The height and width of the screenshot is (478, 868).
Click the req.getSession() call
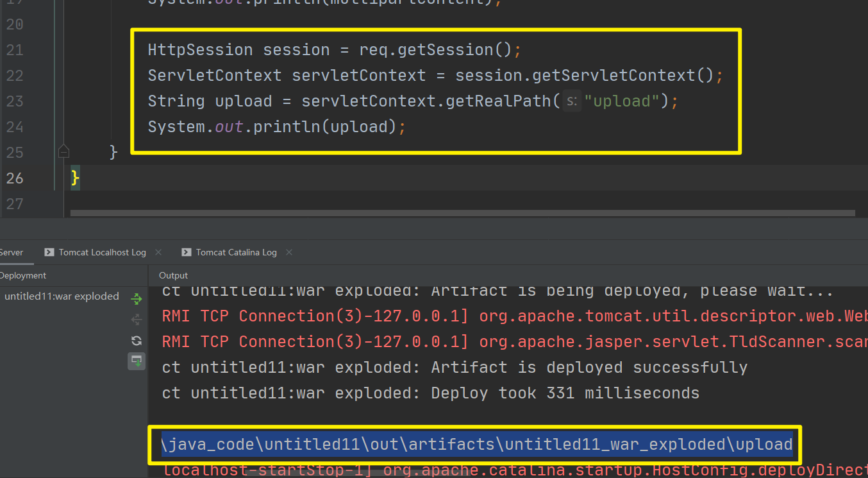click(x=436, y=50)
